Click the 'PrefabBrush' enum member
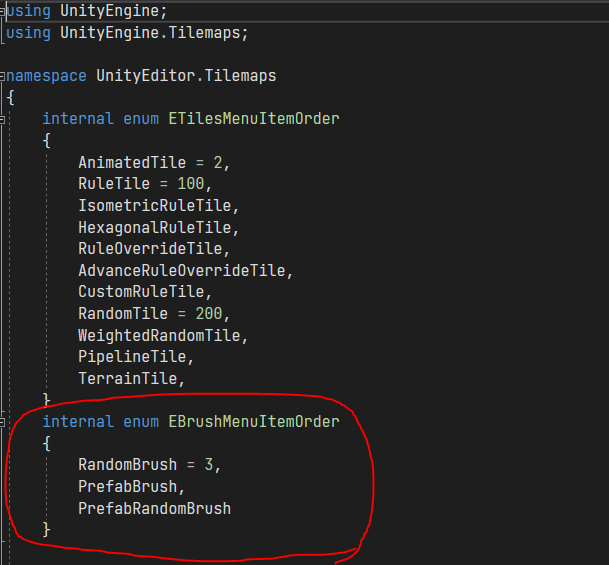 [x=127, y=487]
